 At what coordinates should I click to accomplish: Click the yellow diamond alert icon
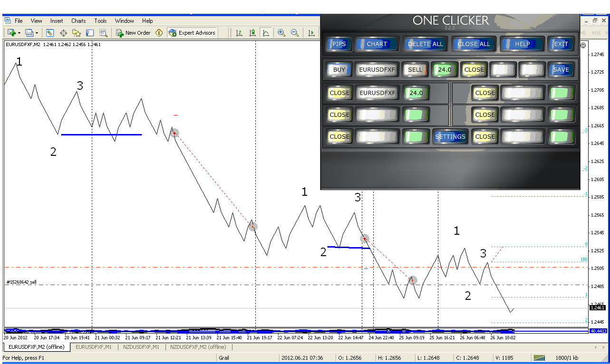point(159,33)
